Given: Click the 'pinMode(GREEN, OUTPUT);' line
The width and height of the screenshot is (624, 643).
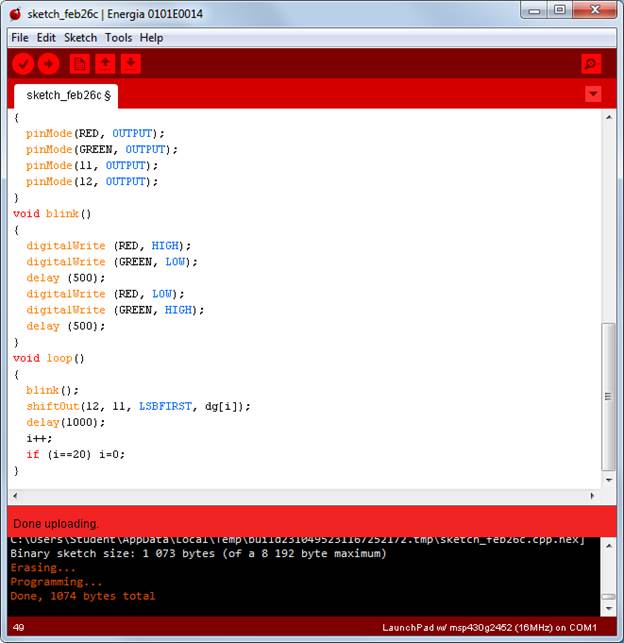Looking at the screenshot, I should (102, 149).
